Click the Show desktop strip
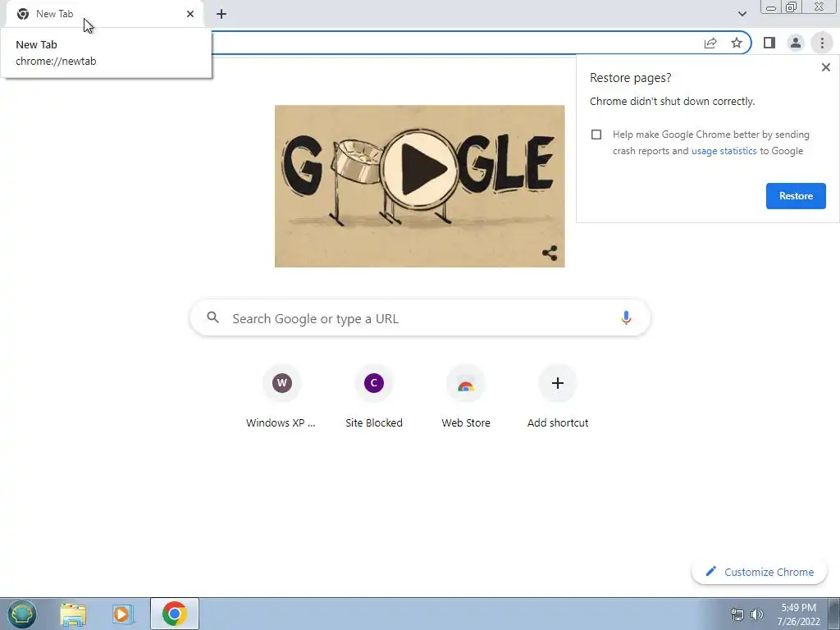Viewport: 840px width, 630px height. coord(834,614)
